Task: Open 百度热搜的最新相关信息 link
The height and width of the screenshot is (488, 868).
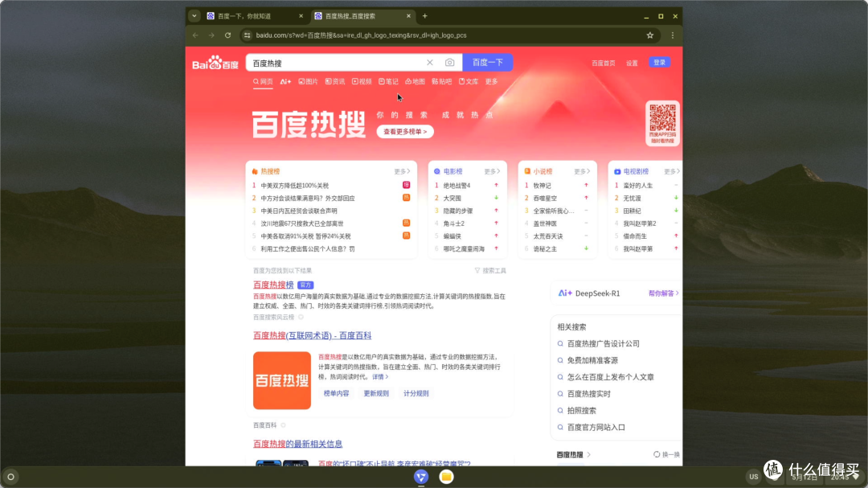Action: coord(298,445)
